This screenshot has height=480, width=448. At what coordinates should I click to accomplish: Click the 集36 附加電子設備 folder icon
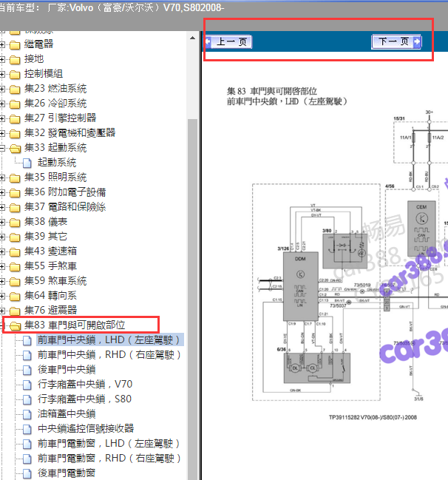[15, 193]
